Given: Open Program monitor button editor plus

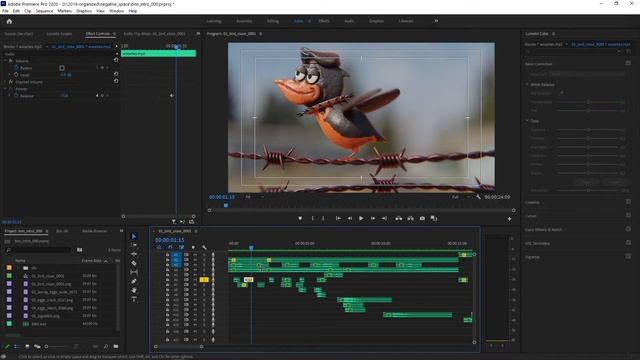Looking at the screenshot, I should click(509, 219).
